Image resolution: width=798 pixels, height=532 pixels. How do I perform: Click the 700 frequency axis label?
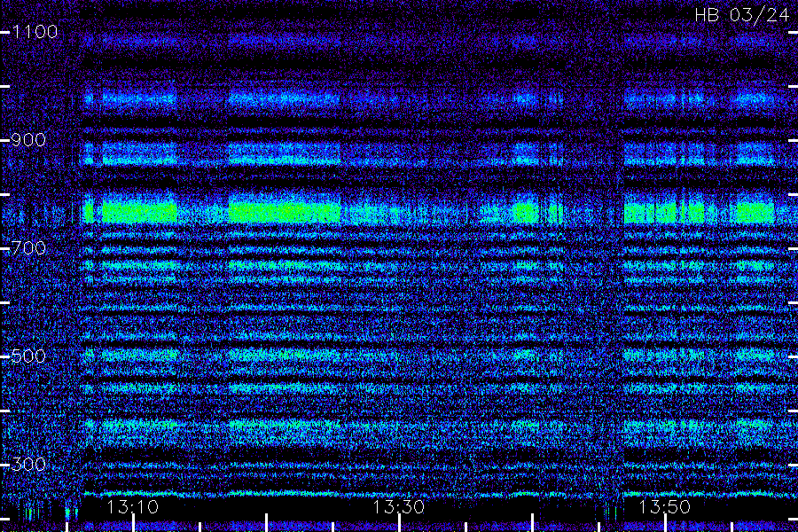[28, 248]
